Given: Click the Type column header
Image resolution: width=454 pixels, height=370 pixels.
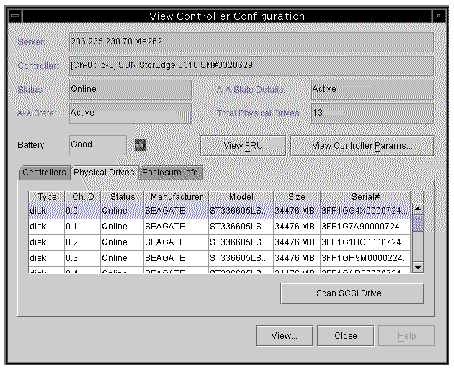Looking at the screenshot, I should (x=46, y=197).
